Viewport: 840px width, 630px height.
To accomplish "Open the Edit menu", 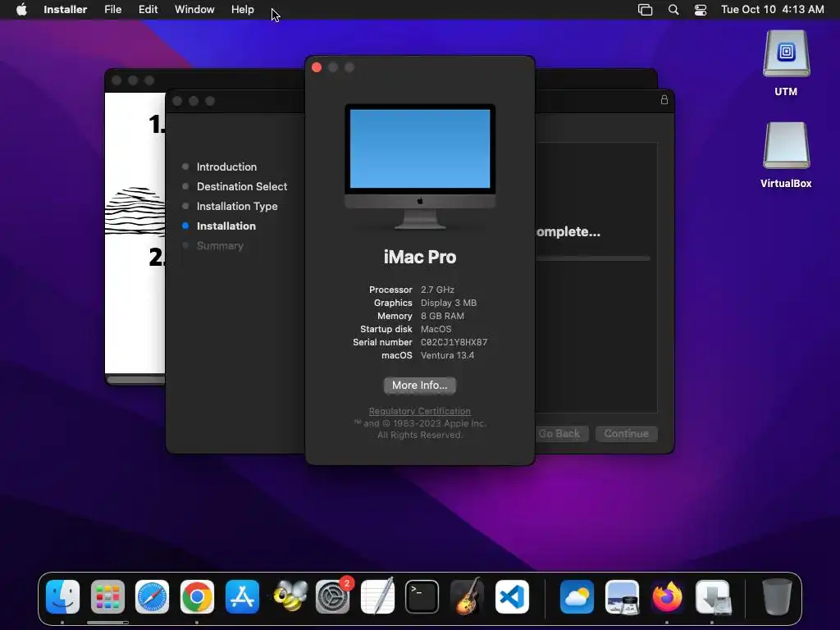I will (148, 10).
